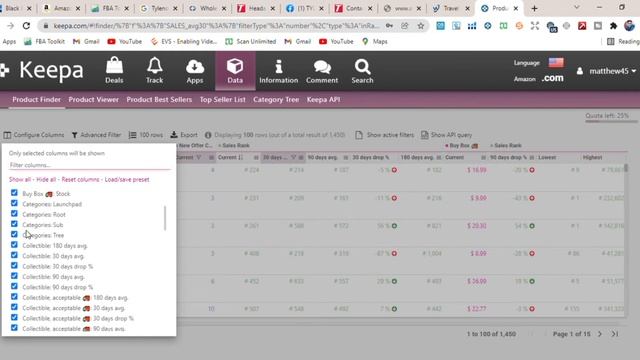The height and width of the screenshot is (360, 640).
Task: Open the Comment speech bubble icon
Action: [x=322, y=67]
